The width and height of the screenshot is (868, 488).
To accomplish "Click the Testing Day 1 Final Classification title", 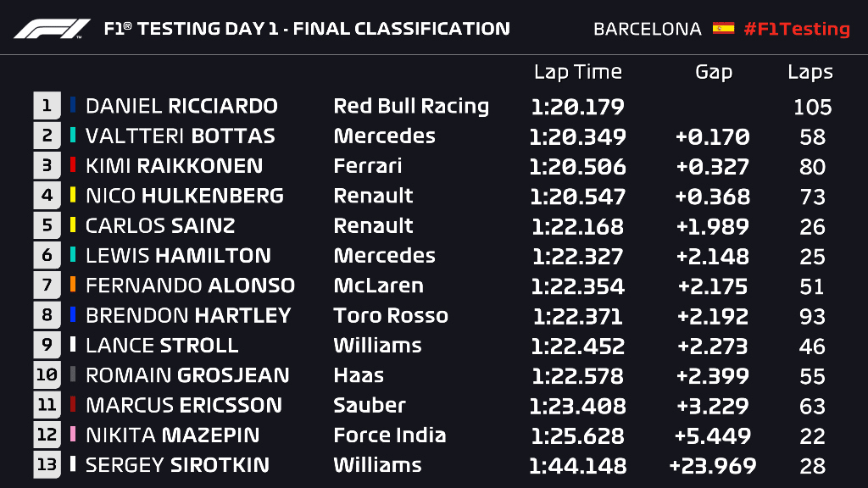I will click(x=306, y=29).
